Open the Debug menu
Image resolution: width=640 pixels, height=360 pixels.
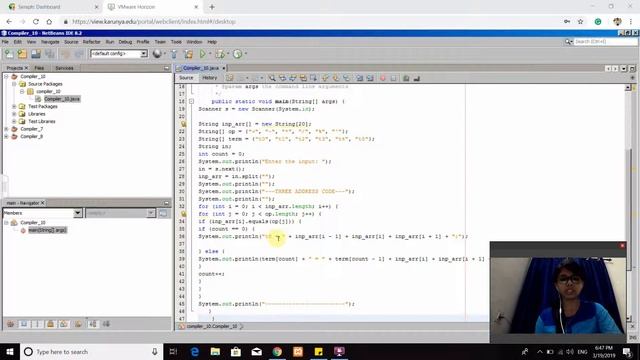125,42
